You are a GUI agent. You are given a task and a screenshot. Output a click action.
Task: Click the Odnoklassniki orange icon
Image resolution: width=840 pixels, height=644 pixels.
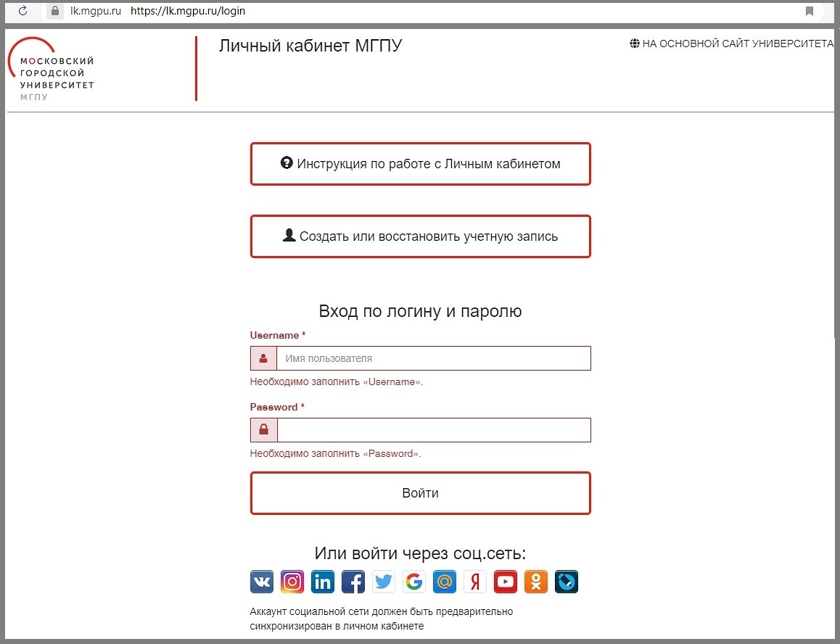pos(536,582)
